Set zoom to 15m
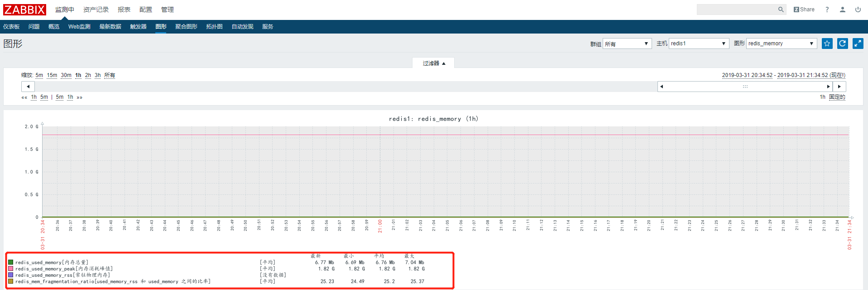 point(52,75)
